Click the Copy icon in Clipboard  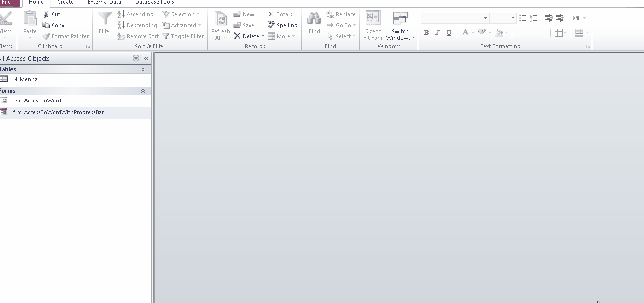tap(47, 25)
